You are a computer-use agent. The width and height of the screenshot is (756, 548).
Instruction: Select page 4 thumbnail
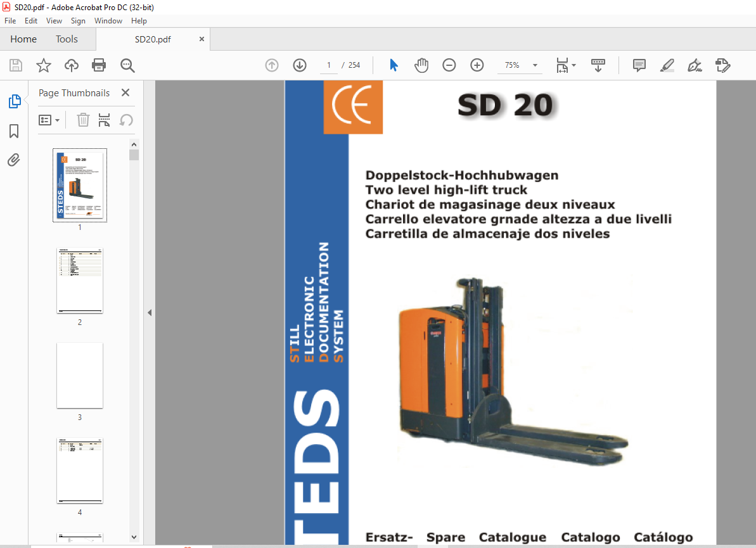coord(80,471)
